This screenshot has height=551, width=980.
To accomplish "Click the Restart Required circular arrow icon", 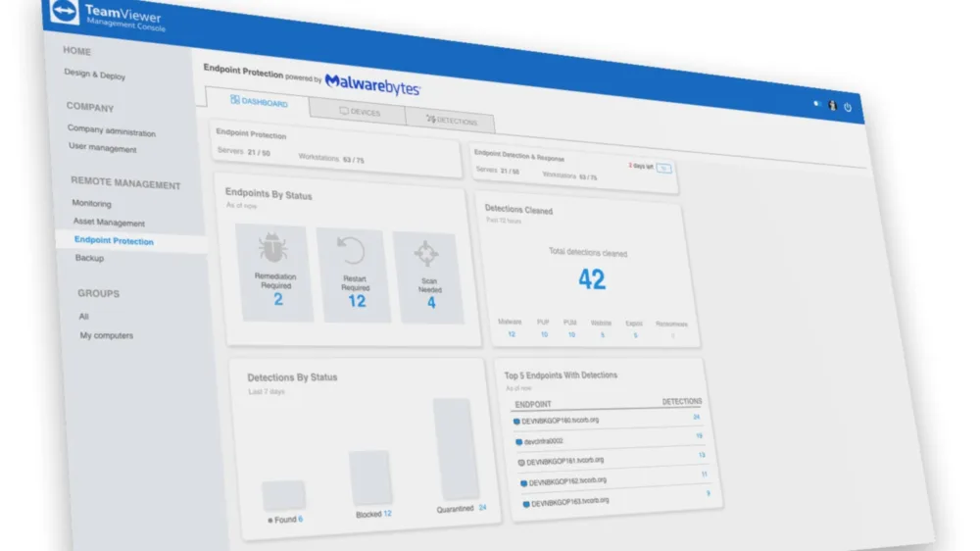I will click(351, 250).
